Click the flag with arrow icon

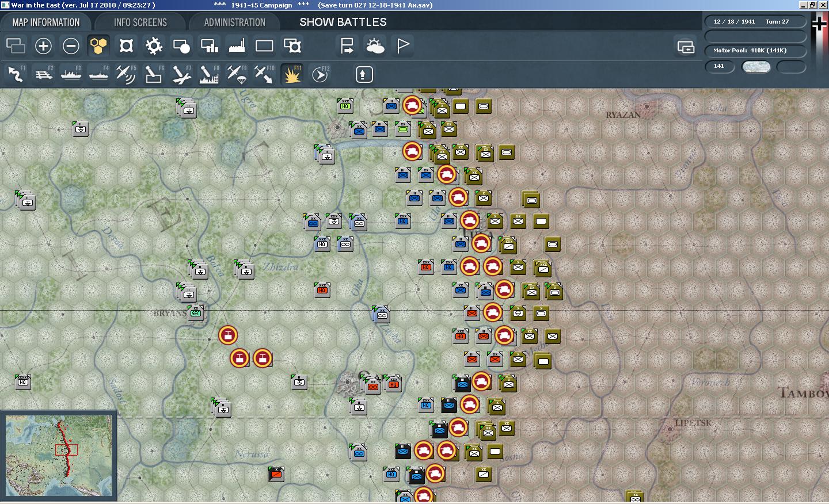coord(347,45)
